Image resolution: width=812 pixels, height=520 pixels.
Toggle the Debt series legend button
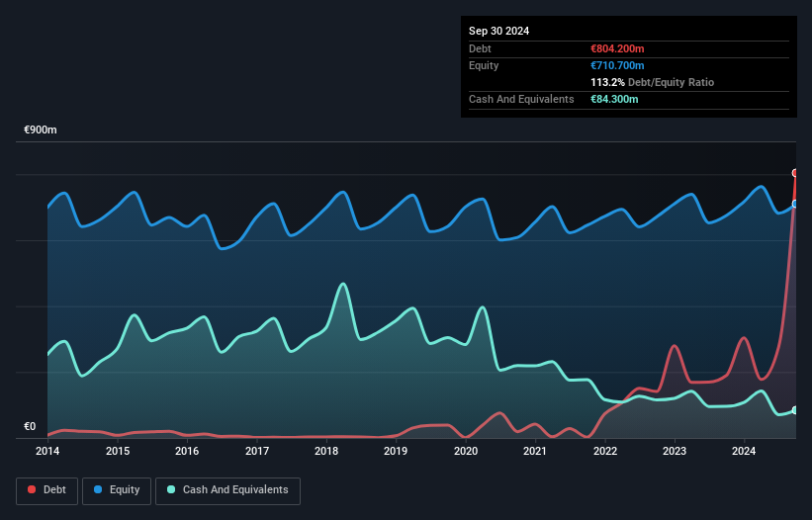47,490
